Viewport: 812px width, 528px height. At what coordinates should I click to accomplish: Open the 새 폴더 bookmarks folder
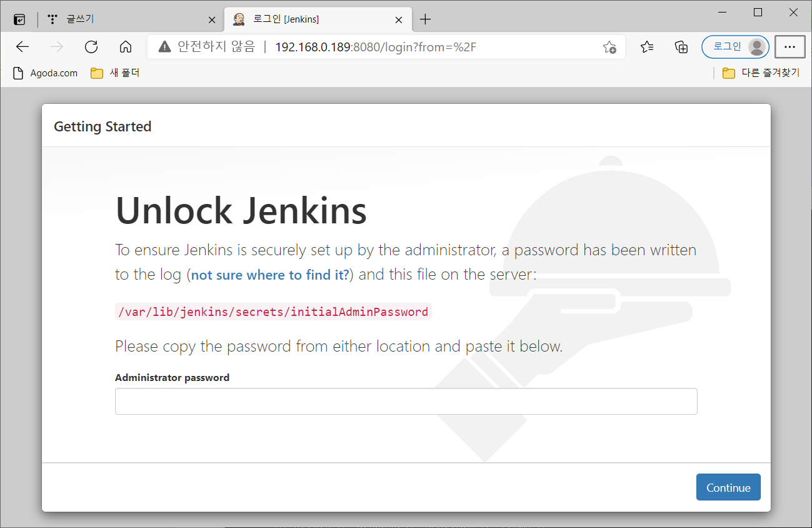click(x=115, y=73)
